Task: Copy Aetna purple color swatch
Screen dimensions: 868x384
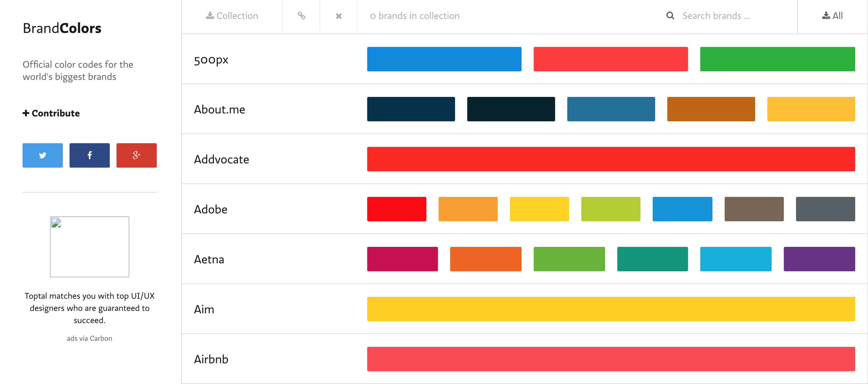Action: point(819,259)
